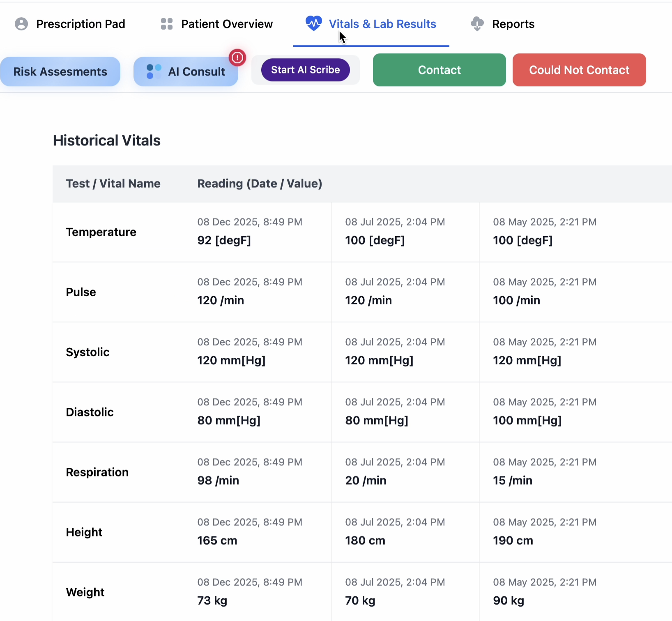Select the Temperature row label

tap(101, 232)
